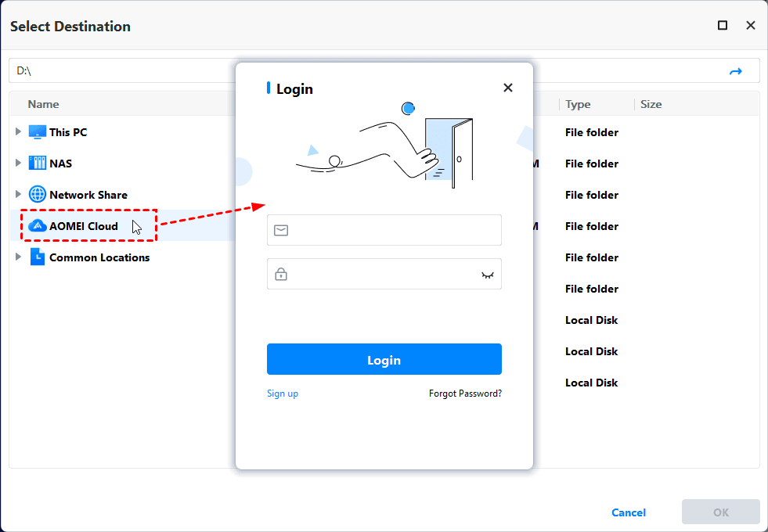
Task: Click the password input field
Action: 384,274
